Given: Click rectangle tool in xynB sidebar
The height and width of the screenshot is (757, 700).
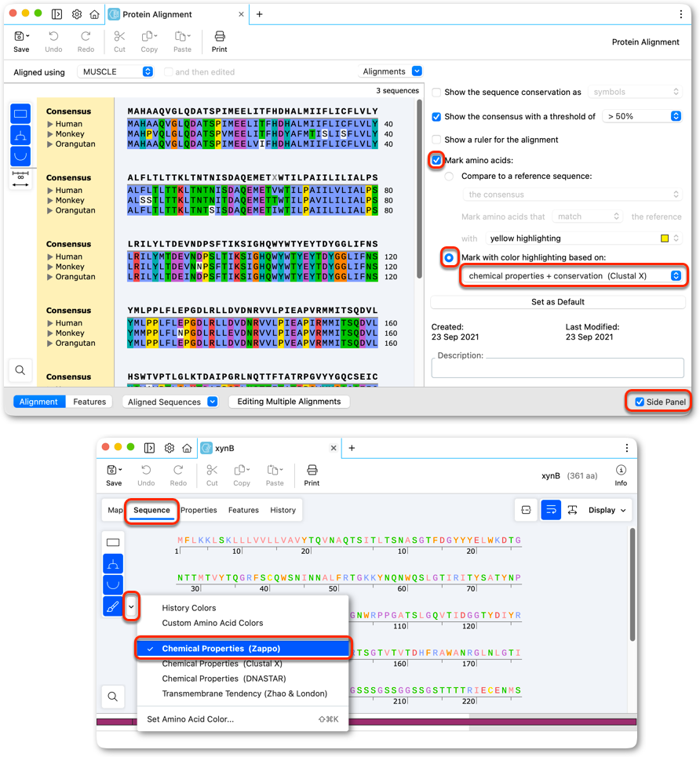Looking at the screenshot, I should [x=113, y=542].
